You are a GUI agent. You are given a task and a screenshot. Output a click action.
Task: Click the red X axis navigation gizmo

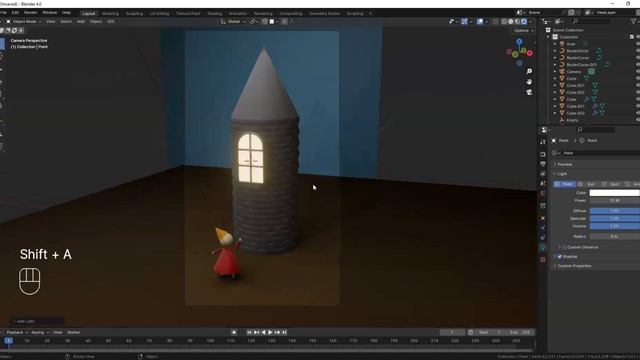529,53
